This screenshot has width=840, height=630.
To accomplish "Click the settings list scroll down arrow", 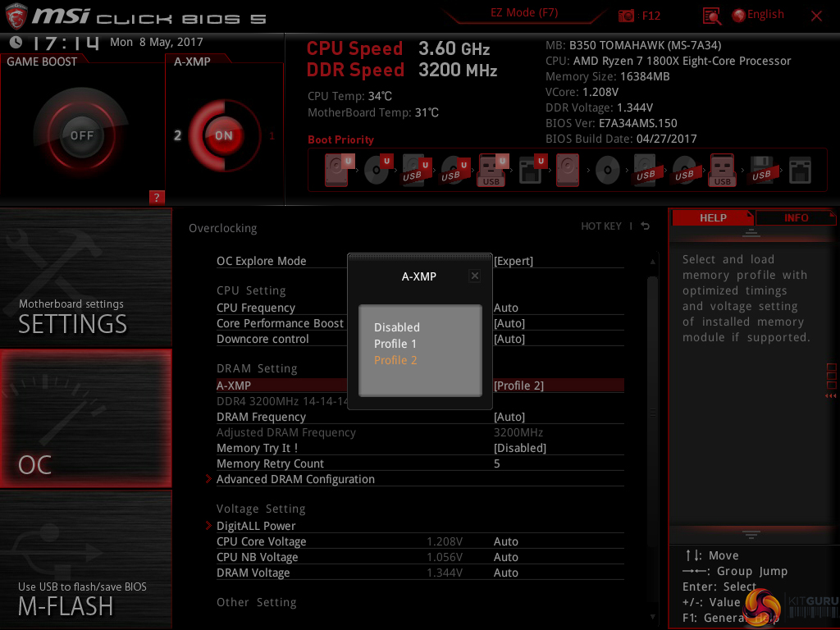I will click(652, 617).
